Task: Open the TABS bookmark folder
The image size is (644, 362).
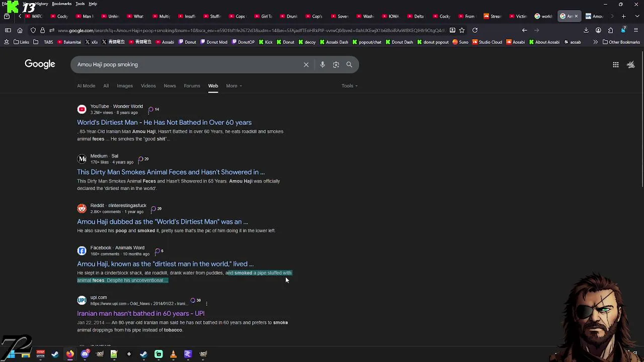Action: coord(43,42)
